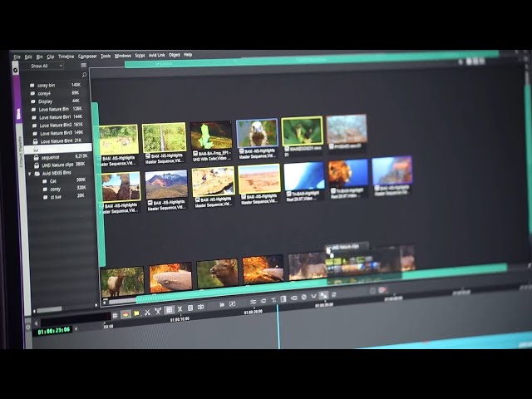532x399 pixels.
Task: Toggle the highlighted icon near the toolbar's right end
Action: pos(323,295)
